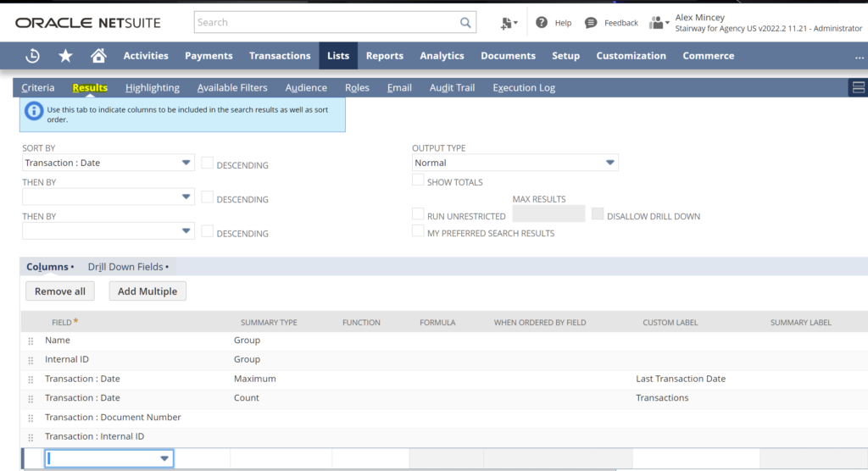The image size is (868, 471).
Task: Open the user role switcher icon
Action: 659,23
